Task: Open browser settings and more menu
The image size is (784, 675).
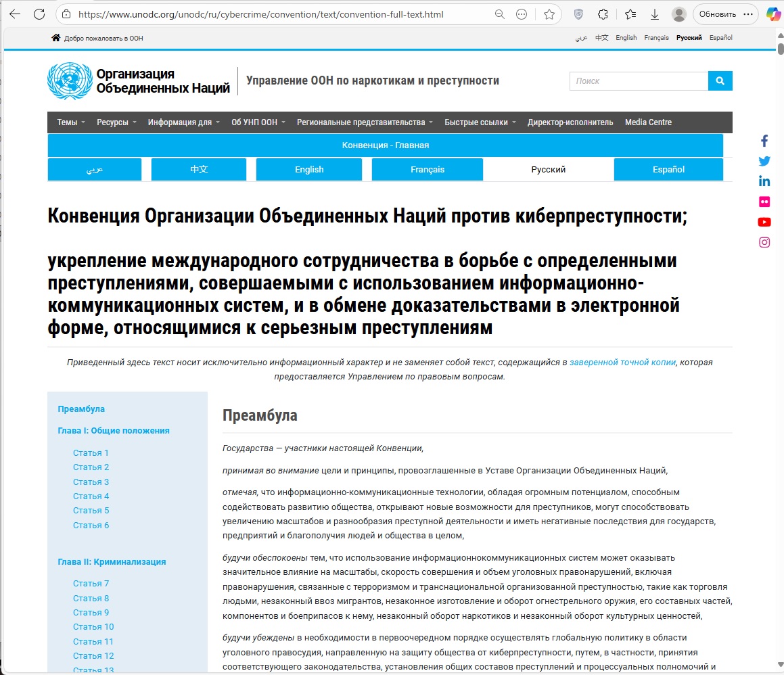Action: tap(748, 14)
